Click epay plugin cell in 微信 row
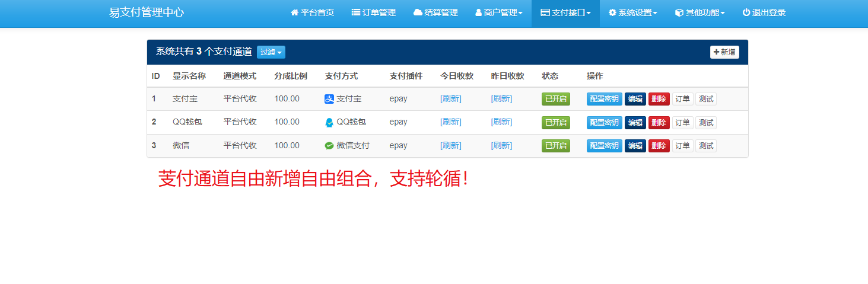This screenshot has width=868, height=284. pyautogui.click(x=399, y=145)
